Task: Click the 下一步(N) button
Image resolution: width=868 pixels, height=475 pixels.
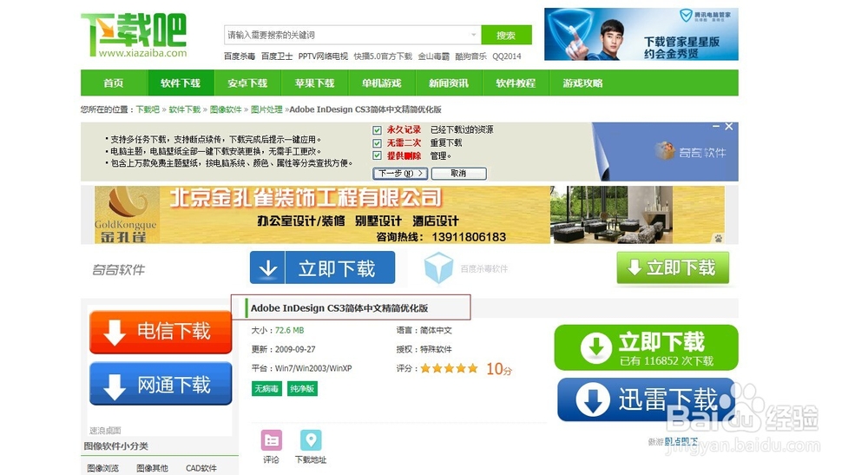Action: [x=400, y=174]
